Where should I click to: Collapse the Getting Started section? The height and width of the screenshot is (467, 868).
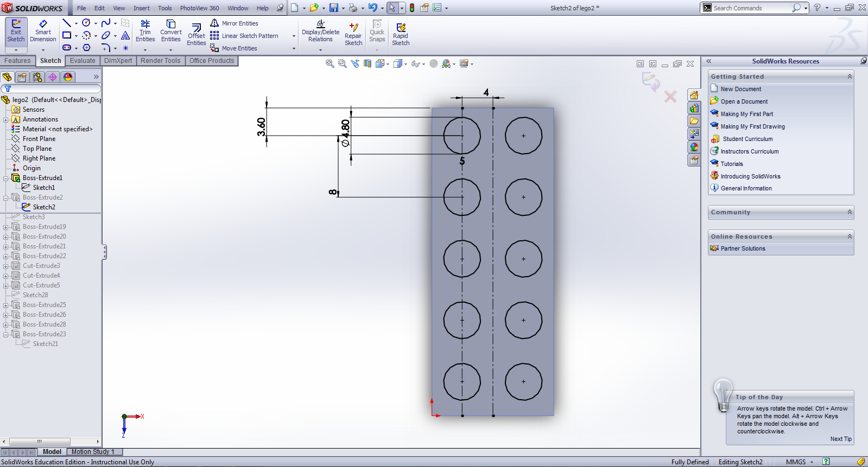point(850,76)
